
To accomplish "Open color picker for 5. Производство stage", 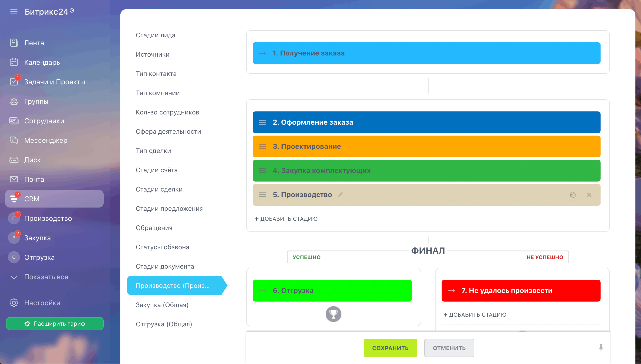I will coord(573,195).
